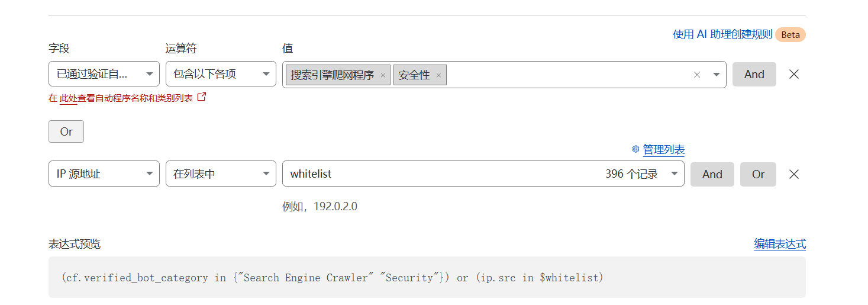Open the IP 源地址 field dropdown
868x305 pixels.
point(104,174)
